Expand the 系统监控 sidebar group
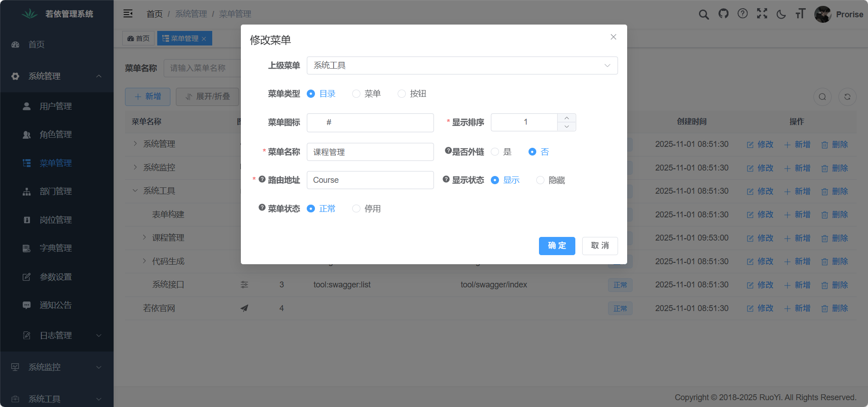The image size is (868, 407). (x=56, y=367)
